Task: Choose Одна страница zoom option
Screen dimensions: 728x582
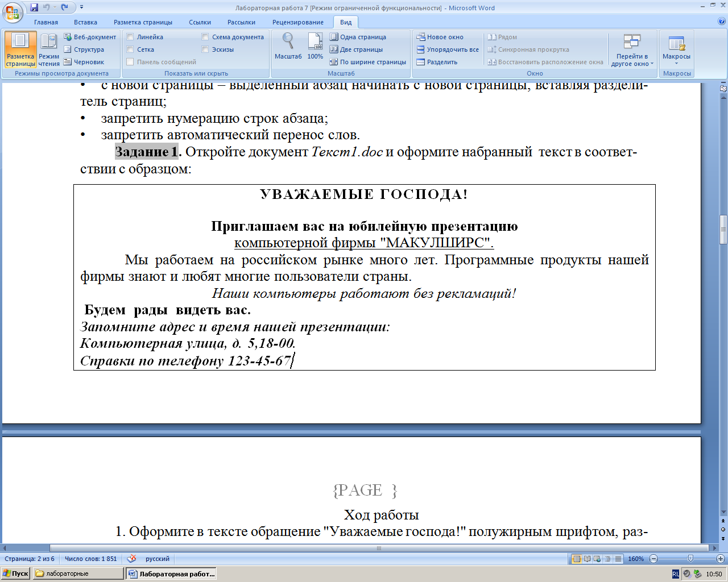Action: [358, 37]
